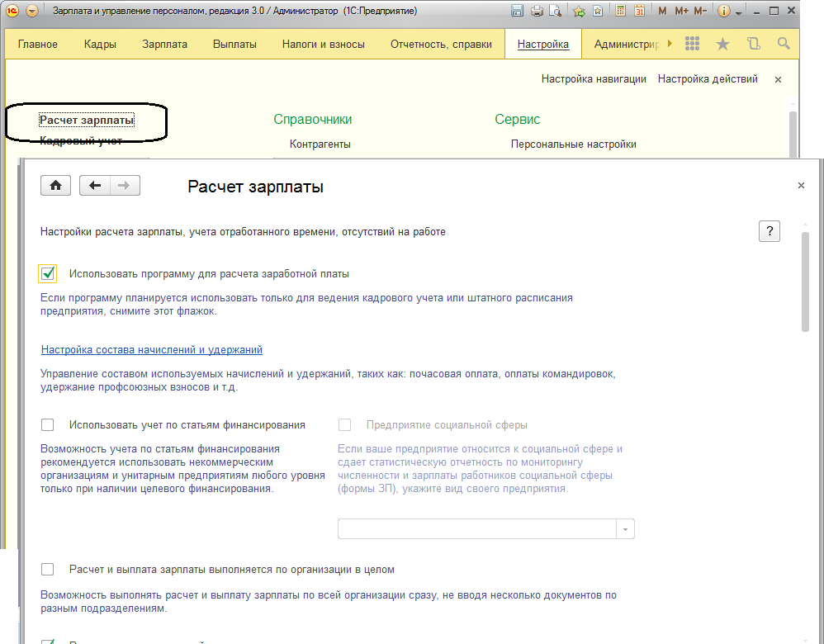Click the question mark help button
The image size is (824, 644).
[769, 231]
